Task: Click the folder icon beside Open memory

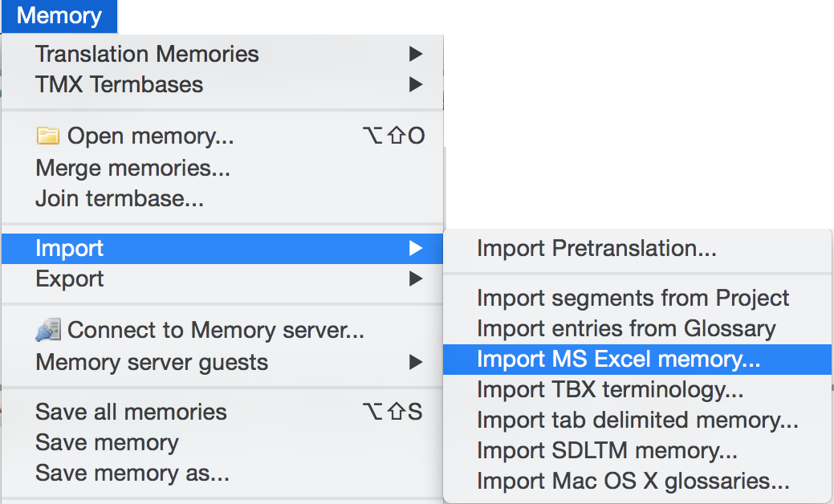Action: (x=48, y=136)
